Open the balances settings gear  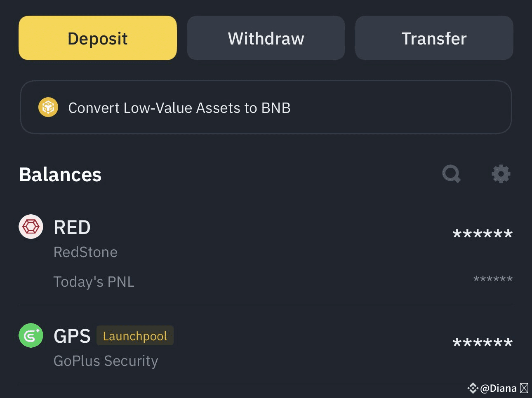coord(501,174)
